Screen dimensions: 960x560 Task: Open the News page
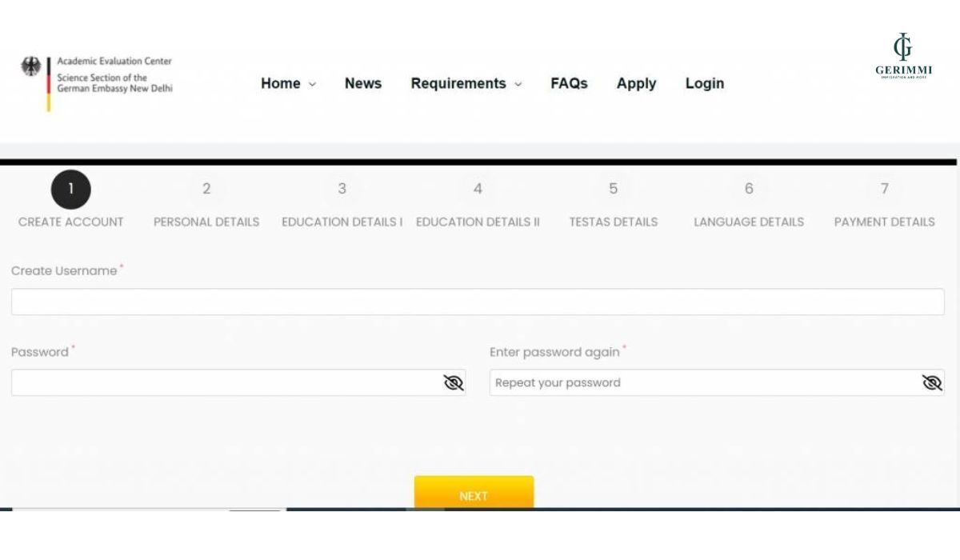click(x=362, y=83)
